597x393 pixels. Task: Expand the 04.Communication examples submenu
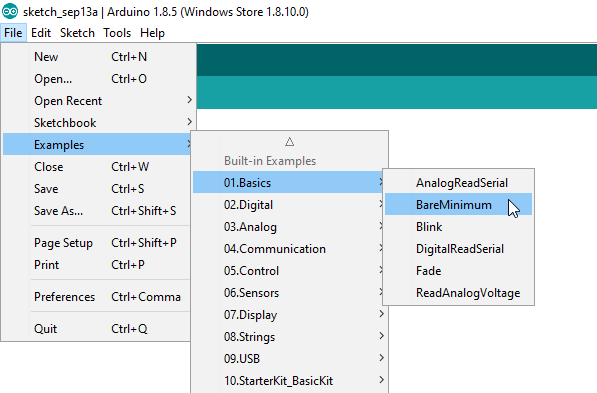pos(290,249)
